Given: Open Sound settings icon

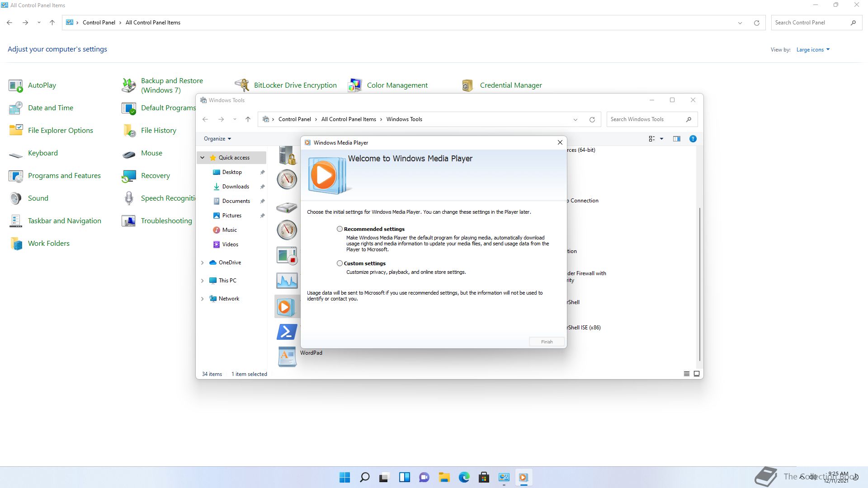Looking at the screenshot, I should coord(16,198).
